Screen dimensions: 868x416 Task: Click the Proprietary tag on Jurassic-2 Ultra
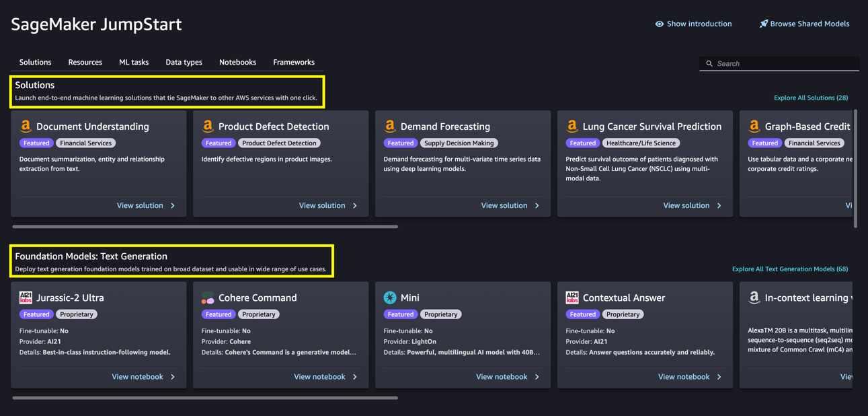pos(77,314)
